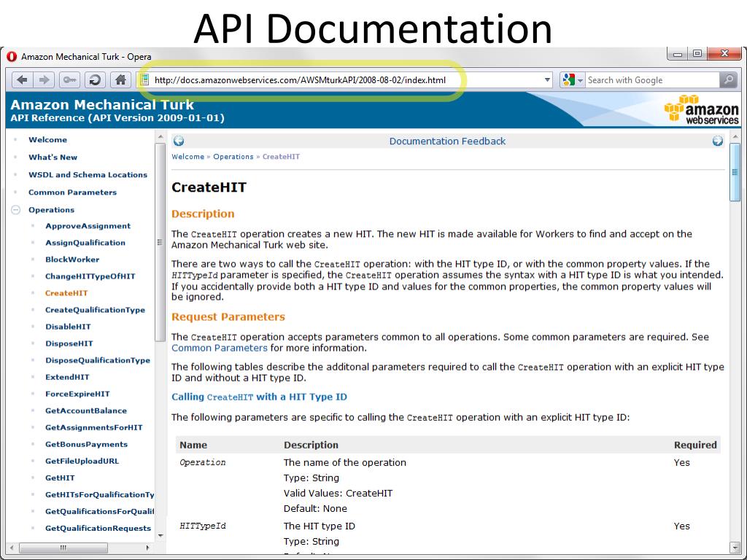Open the GetFileUploadURL operation

(82, 461)
